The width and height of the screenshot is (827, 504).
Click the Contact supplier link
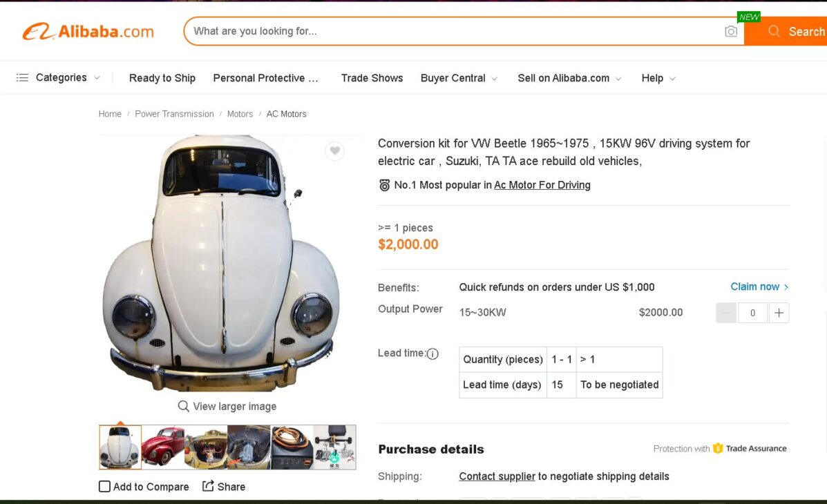(x=497, y=476)
